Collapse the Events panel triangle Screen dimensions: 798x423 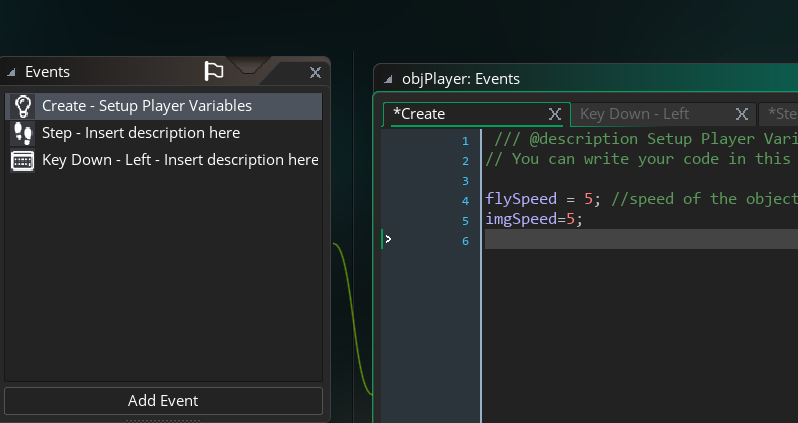tap(11, 72)
